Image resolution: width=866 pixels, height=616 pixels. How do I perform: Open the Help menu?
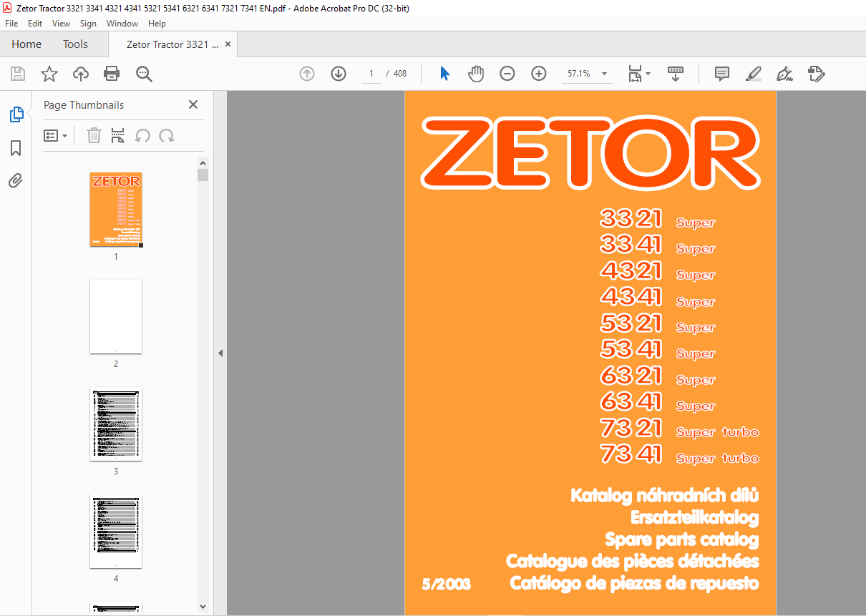click(x=157, y=24)
